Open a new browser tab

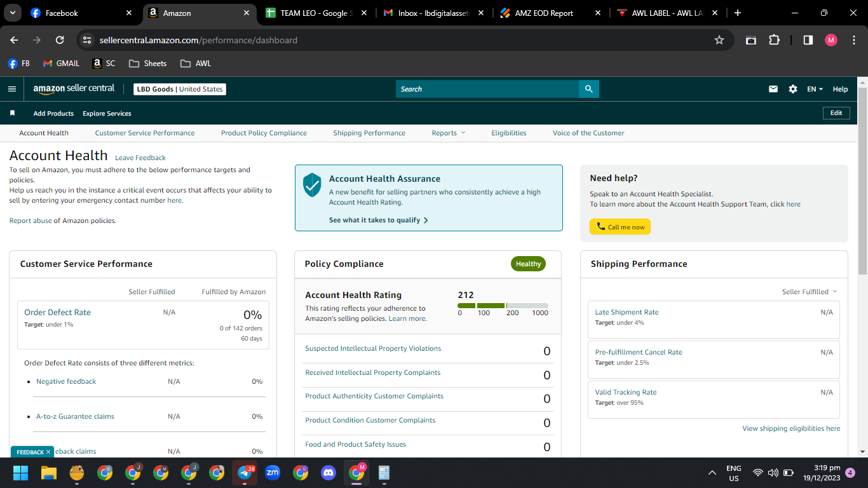click(737, 13)
